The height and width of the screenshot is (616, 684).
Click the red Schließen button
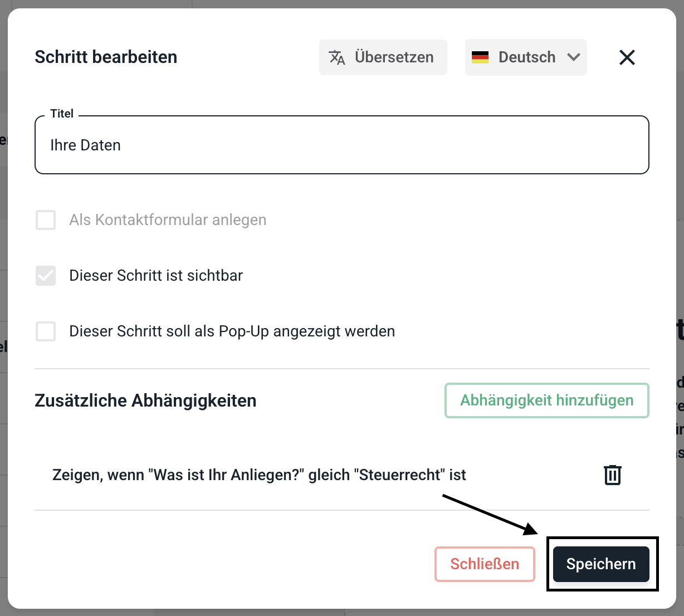pyautogui.click(x=485, y=564)
